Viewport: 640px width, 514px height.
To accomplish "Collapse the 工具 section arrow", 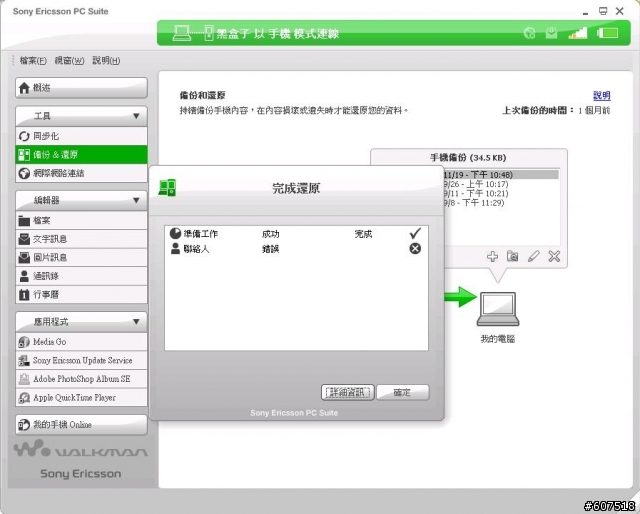I will [x=136, y=116].
